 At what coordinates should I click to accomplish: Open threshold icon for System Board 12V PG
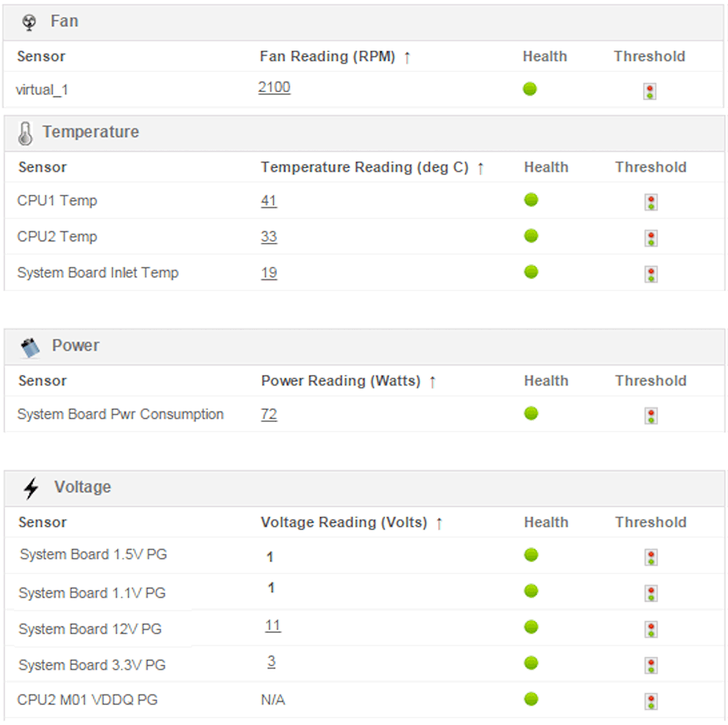click(x=651, y=629)
